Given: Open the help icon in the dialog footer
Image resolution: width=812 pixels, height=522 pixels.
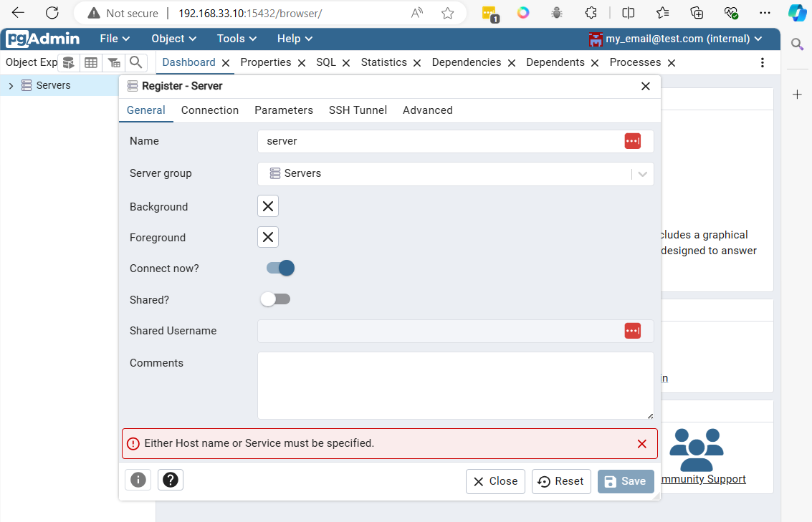Looking at the screenshot, I should point(170,480).
